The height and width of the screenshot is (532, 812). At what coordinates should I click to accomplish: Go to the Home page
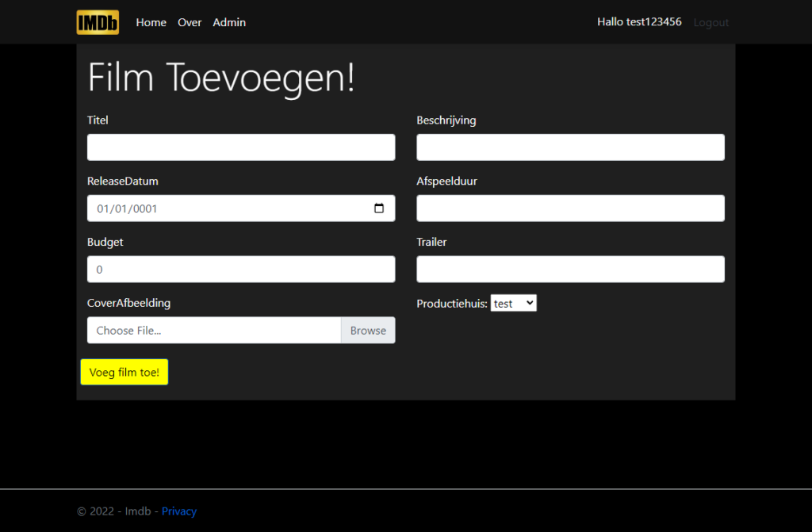click(151, 22)
